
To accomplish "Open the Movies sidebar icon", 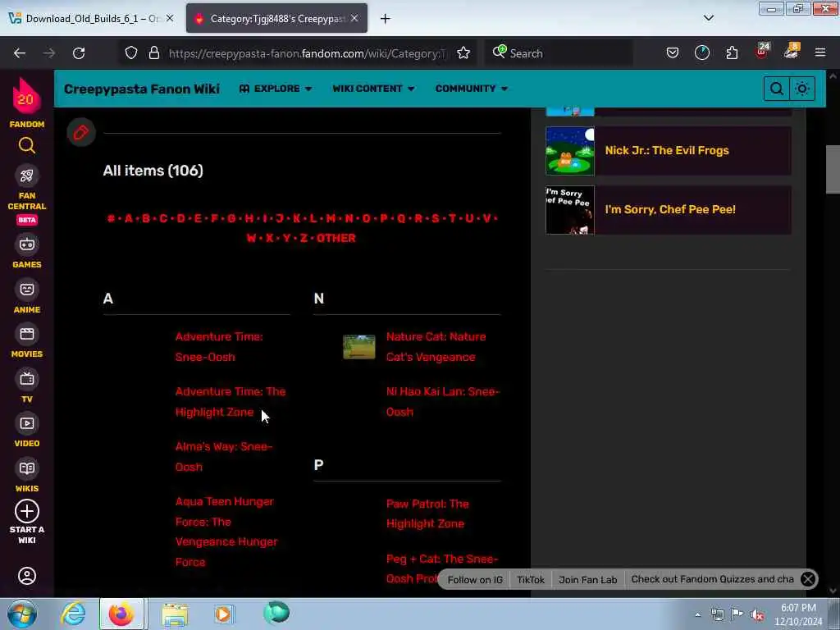I will (x=27, y=335).
